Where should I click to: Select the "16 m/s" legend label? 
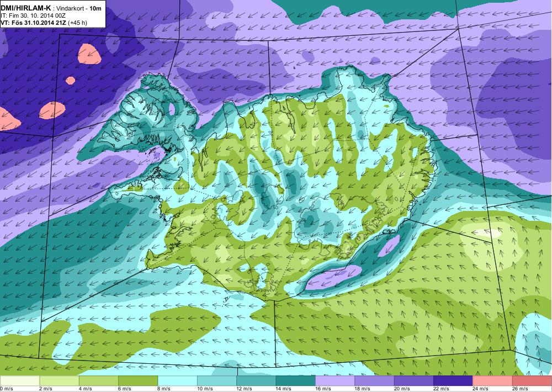323,389
